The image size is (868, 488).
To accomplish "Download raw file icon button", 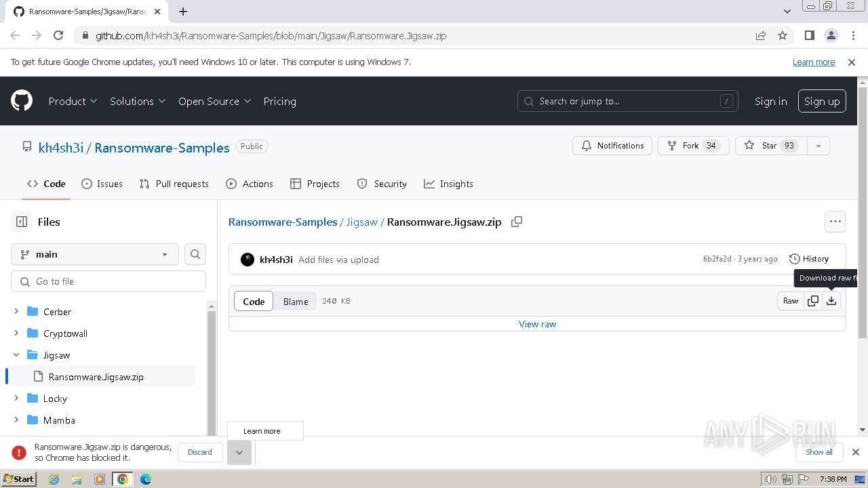I will point(831,301).
